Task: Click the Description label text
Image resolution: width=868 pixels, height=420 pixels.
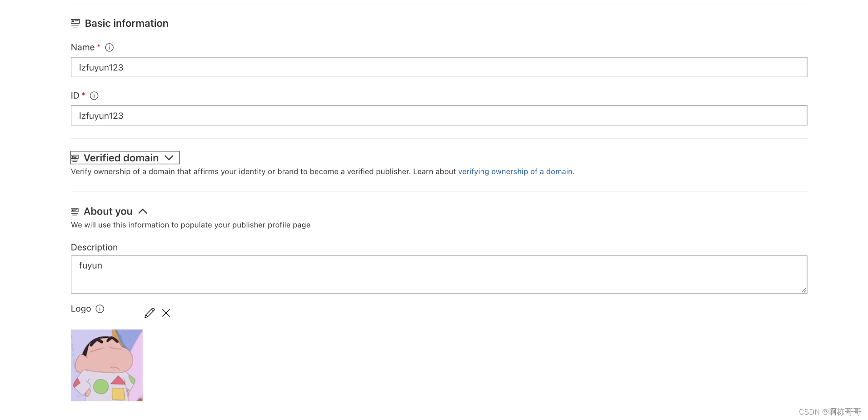Action: click(94, 247)
